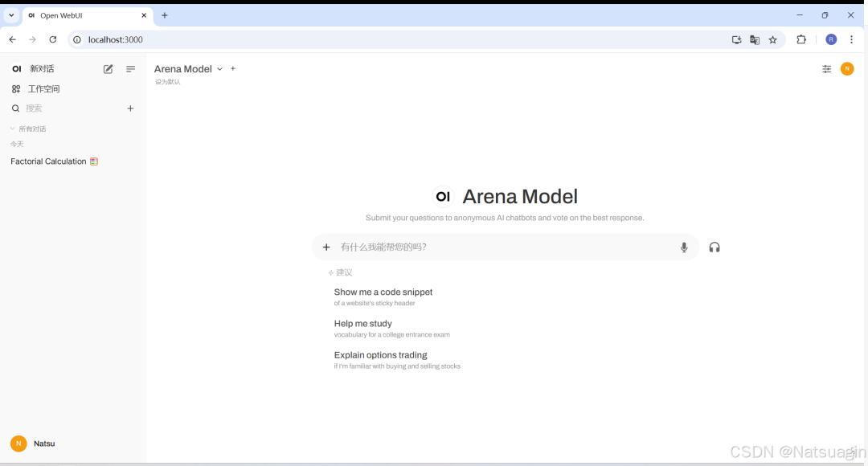This screenshot has height=466, width=868.
Task: Choose 'Show me a code snippet' suggestion
Action: pos(383,297)
